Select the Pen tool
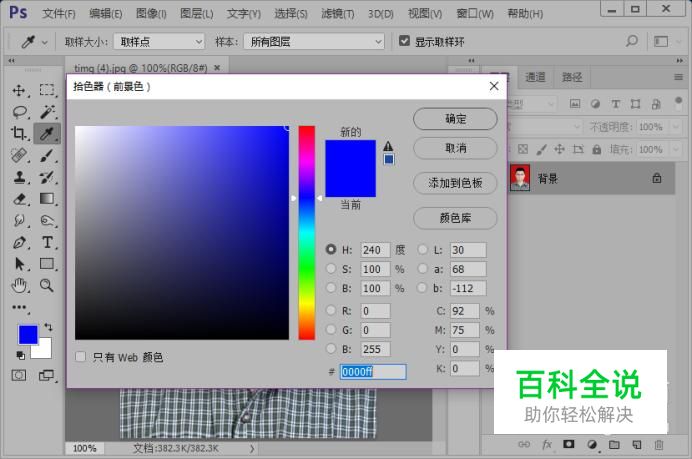The height and width of the screenshot is (459, 692). pyautogui.click(x=19, y=243)
